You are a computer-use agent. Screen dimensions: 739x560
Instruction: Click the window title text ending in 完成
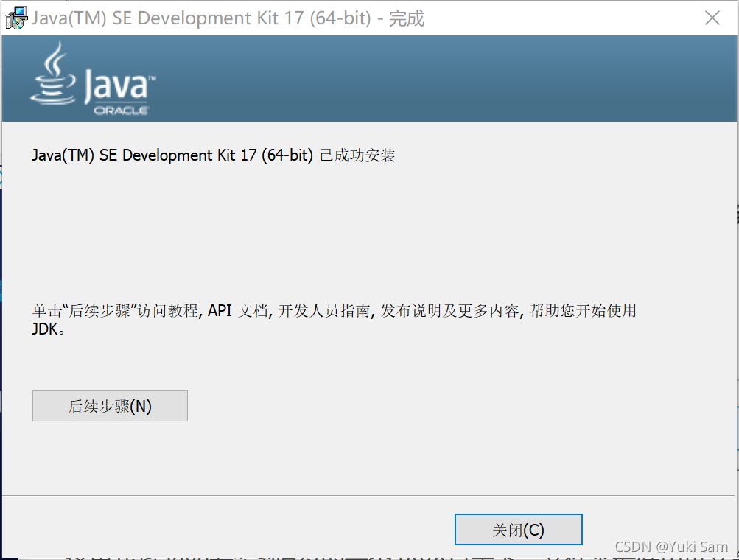pos(228,18)
